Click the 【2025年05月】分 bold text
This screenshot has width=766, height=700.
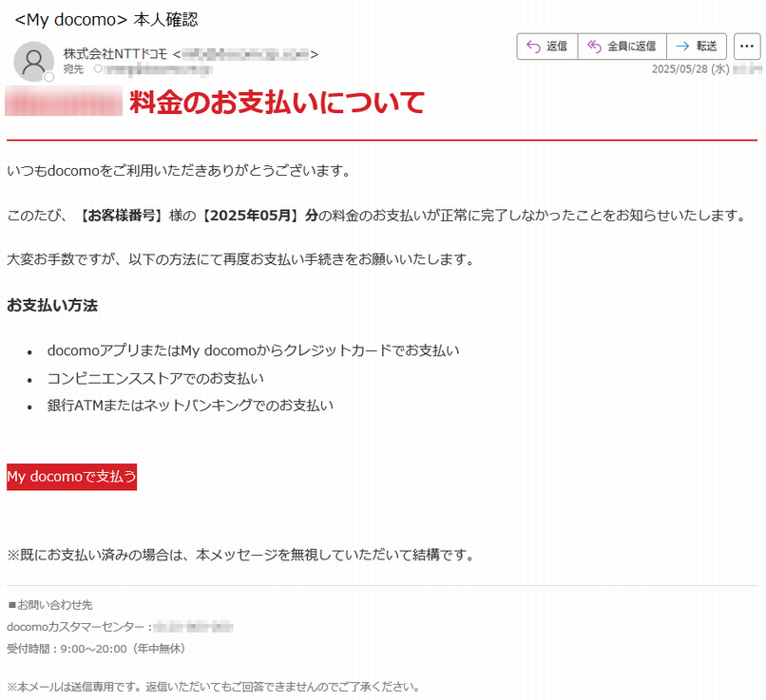point(259,215)
